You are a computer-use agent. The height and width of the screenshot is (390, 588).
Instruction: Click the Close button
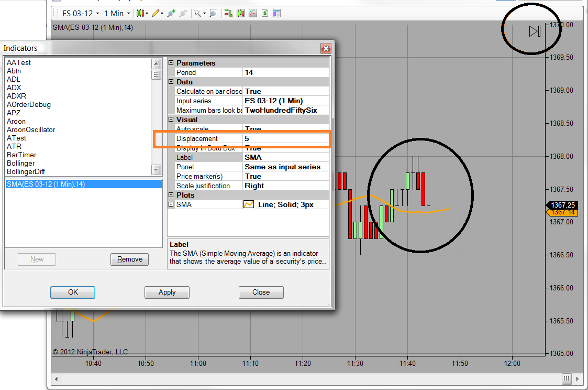click(261, 292)
